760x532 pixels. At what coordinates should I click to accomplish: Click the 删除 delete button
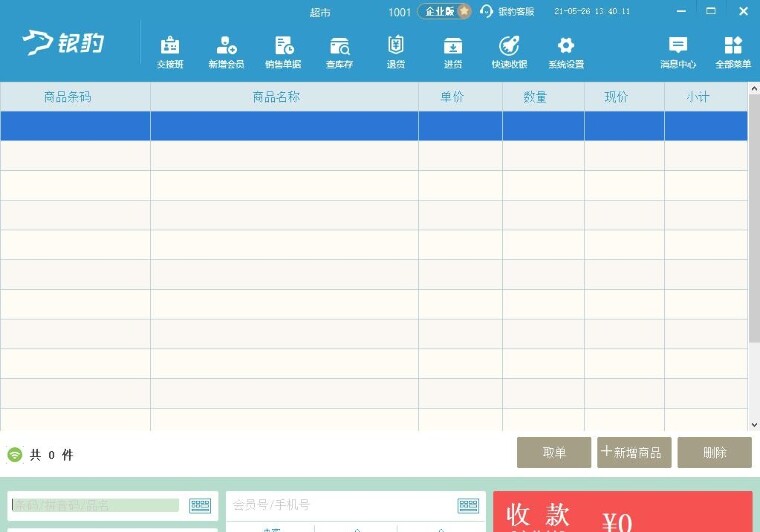coord(714,453)
